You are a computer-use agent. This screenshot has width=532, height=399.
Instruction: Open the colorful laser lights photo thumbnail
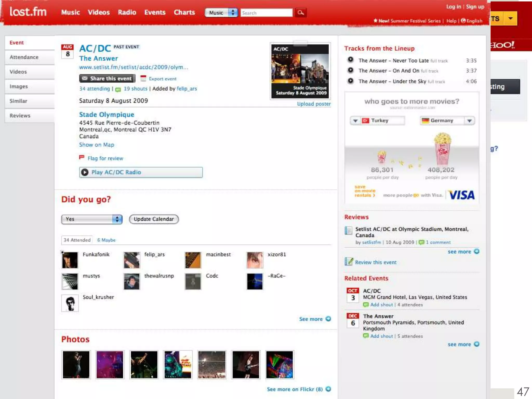[x=280, y=364]
